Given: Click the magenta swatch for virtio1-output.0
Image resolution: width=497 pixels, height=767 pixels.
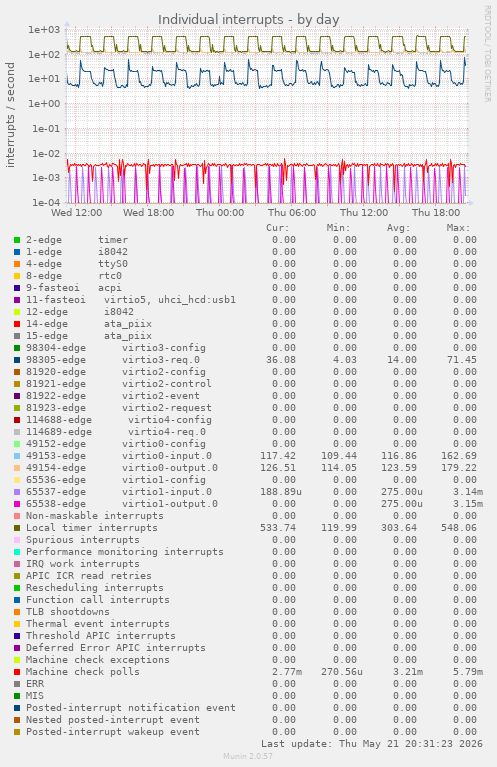Looking at the screenshot, I should pos(17,504).
